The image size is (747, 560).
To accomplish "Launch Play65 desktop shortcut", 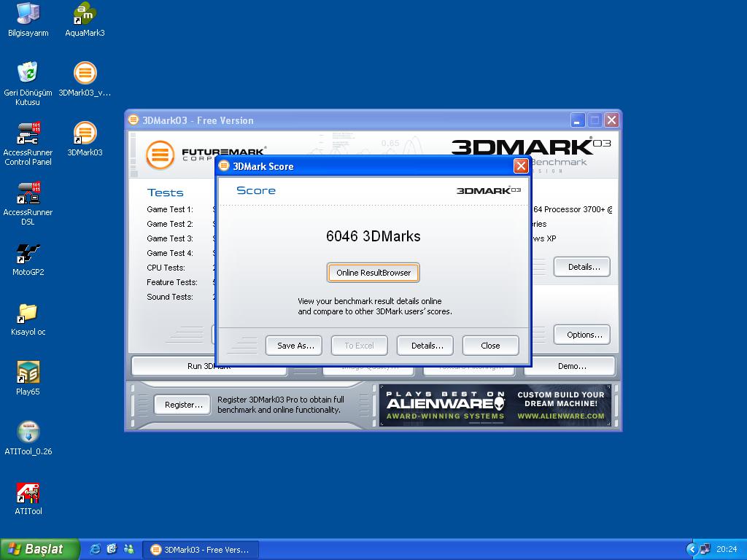I will coord(28,378).
